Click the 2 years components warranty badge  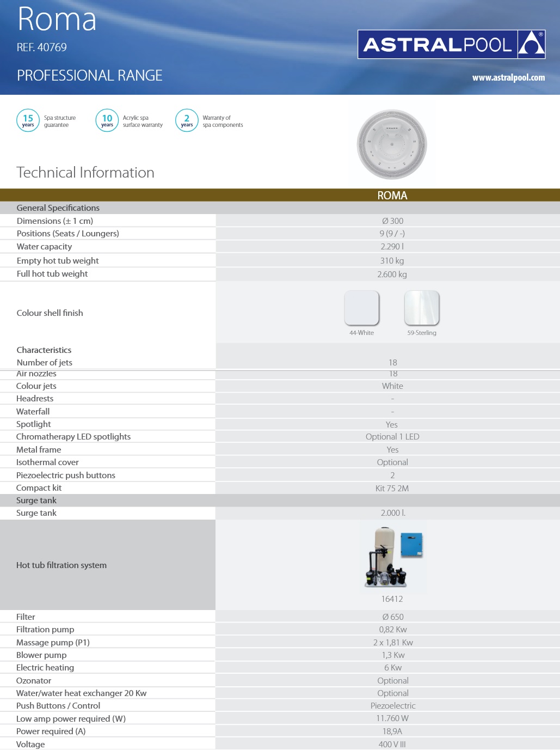click(187, 120)
